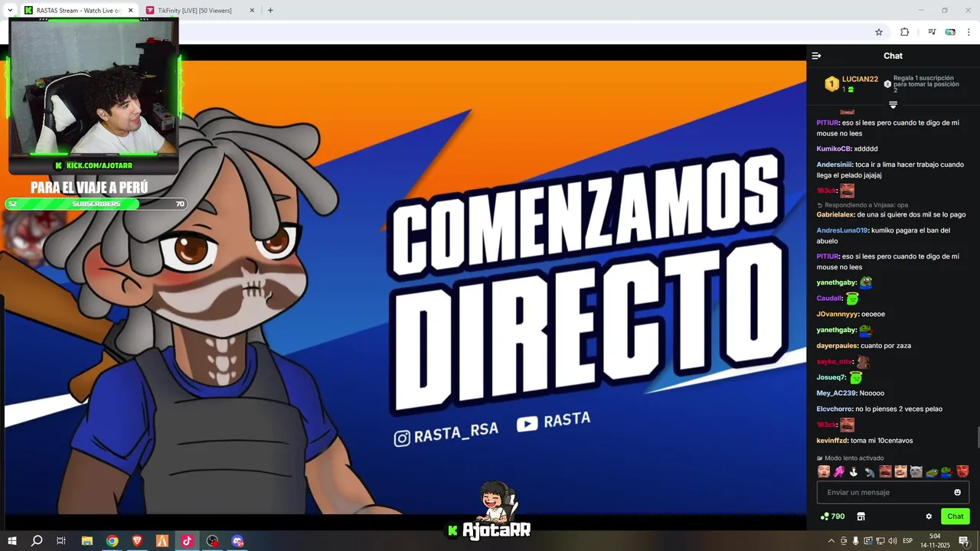Open Gabrielalex's username in chat

(835, 215)
